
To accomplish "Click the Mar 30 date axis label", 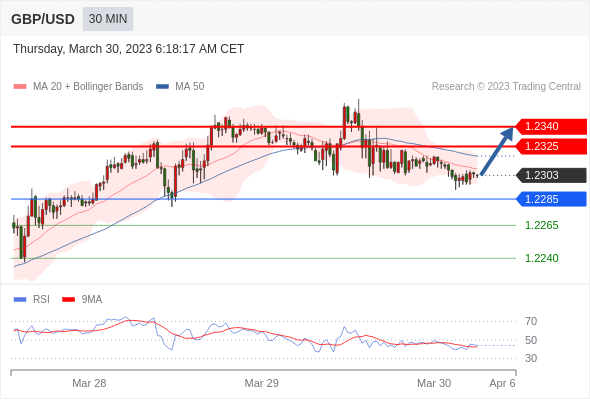I will [434, 383].
